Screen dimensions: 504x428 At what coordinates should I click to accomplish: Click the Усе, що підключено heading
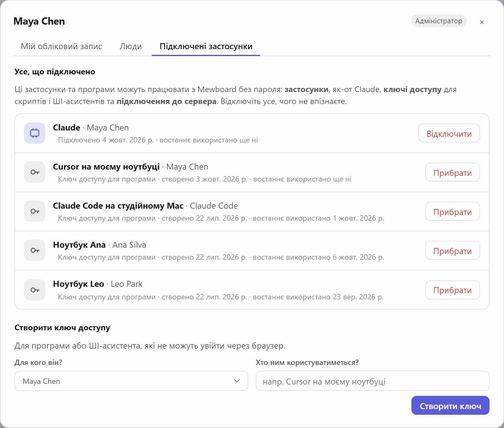[x=55, y=72]
